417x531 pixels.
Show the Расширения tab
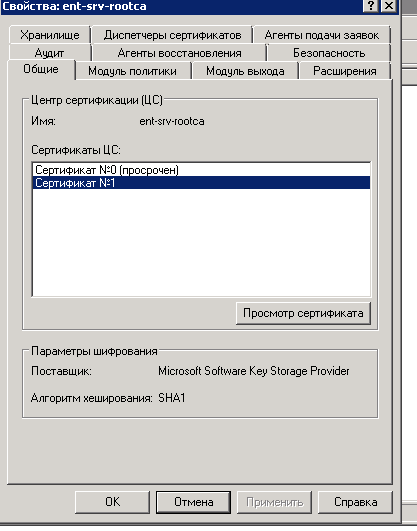tap(345, 71)
